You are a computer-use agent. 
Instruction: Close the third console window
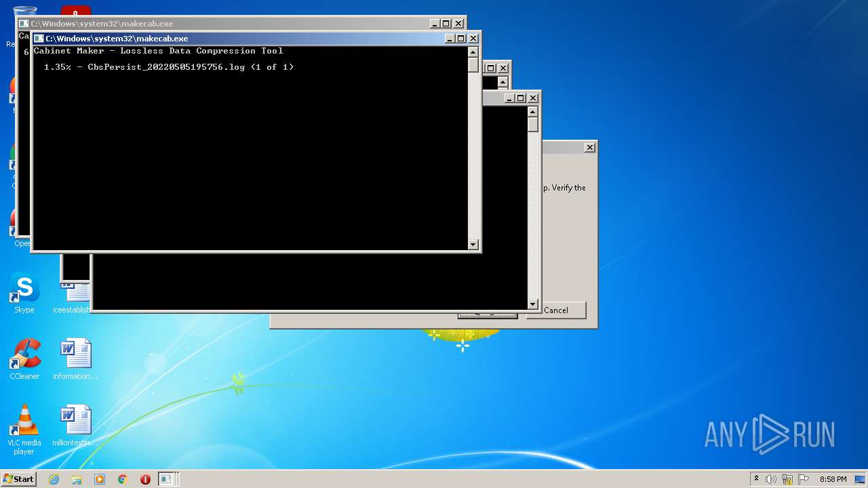click(x=503, y=68)
